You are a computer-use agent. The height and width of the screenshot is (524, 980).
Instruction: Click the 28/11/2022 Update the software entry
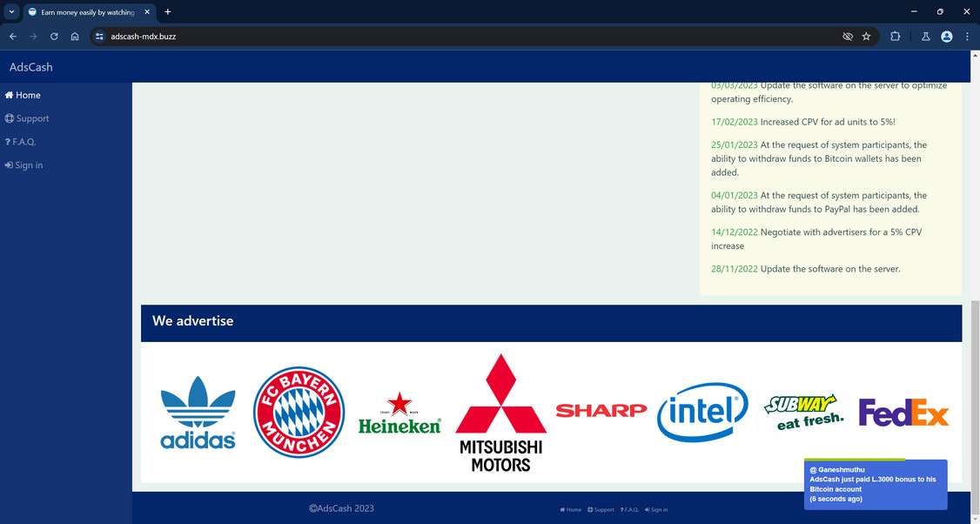point(806,269)
